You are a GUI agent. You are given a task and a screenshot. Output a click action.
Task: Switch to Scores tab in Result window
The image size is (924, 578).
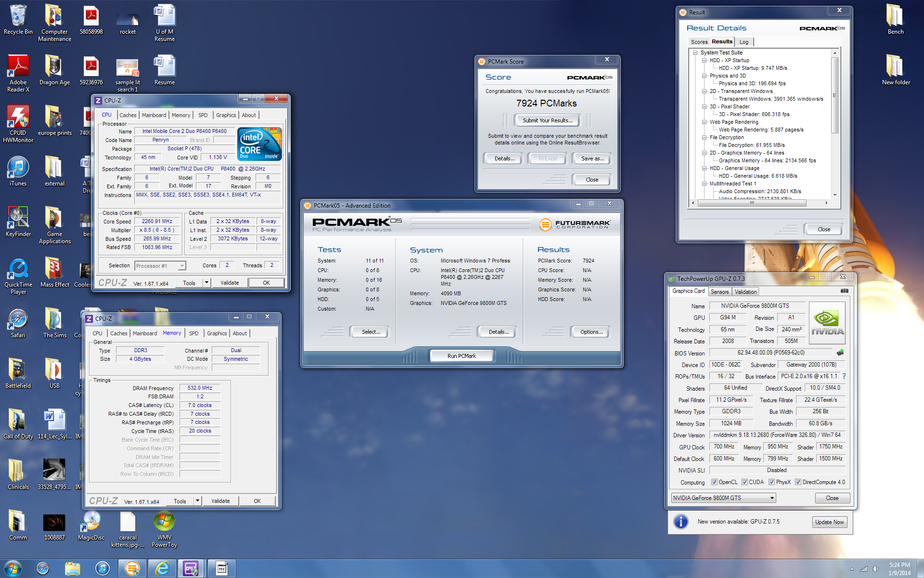tap(699, 42)
